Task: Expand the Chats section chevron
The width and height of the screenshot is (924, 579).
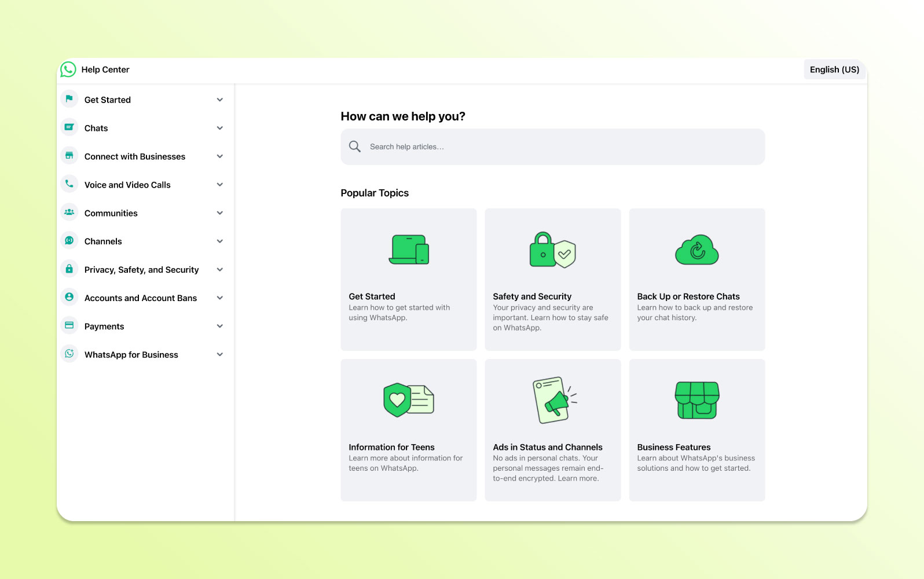Action: [x=220, y=128]
